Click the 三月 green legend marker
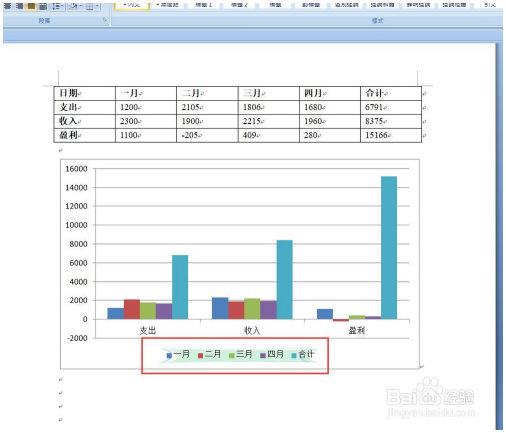The height and width of the screenshot is (433, 506). coord(232,356)
